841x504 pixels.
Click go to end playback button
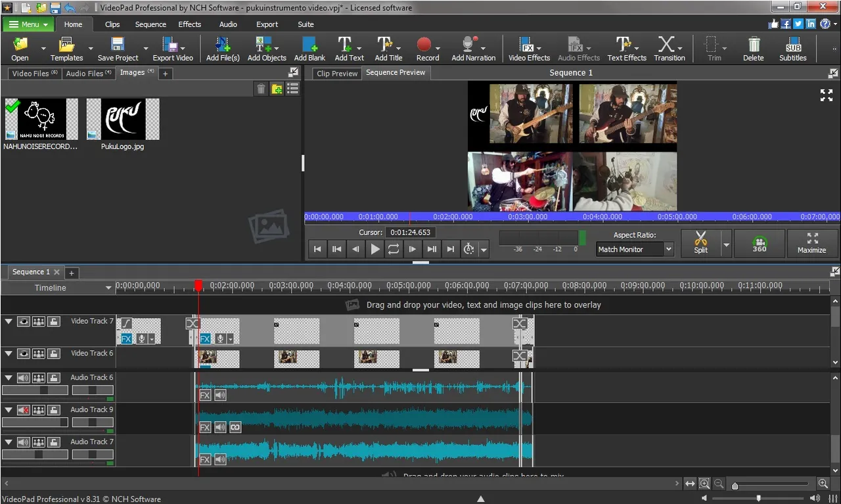(450, 249)
